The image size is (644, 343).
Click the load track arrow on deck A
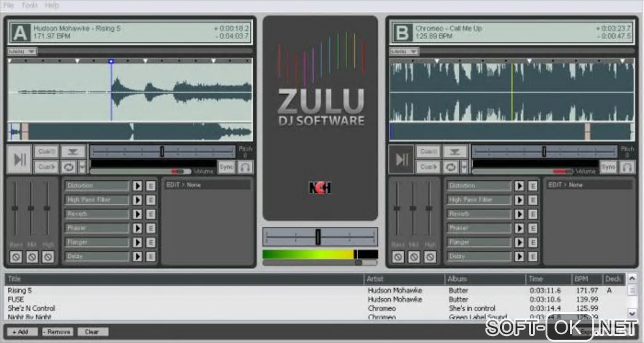pyautogui.click(x=73, y=152)
